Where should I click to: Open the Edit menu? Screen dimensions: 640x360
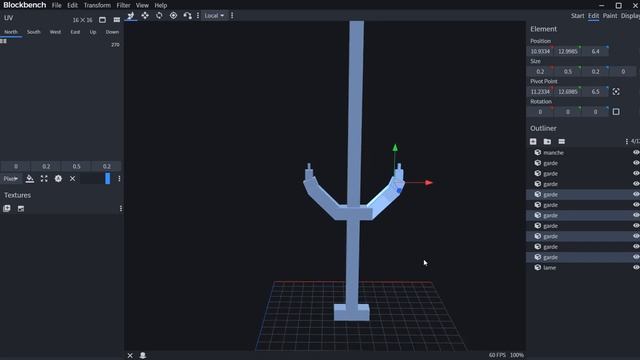point(72,5)
